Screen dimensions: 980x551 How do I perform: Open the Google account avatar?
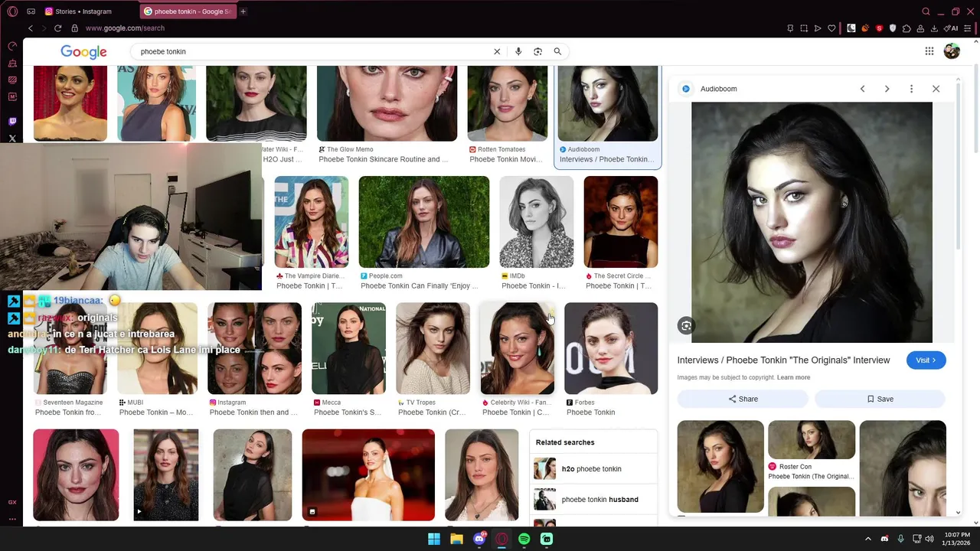tap(952, 51)
